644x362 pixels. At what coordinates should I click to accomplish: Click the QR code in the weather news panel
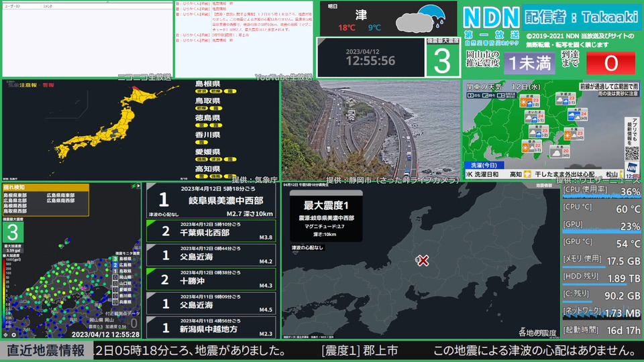coord(633,153)
